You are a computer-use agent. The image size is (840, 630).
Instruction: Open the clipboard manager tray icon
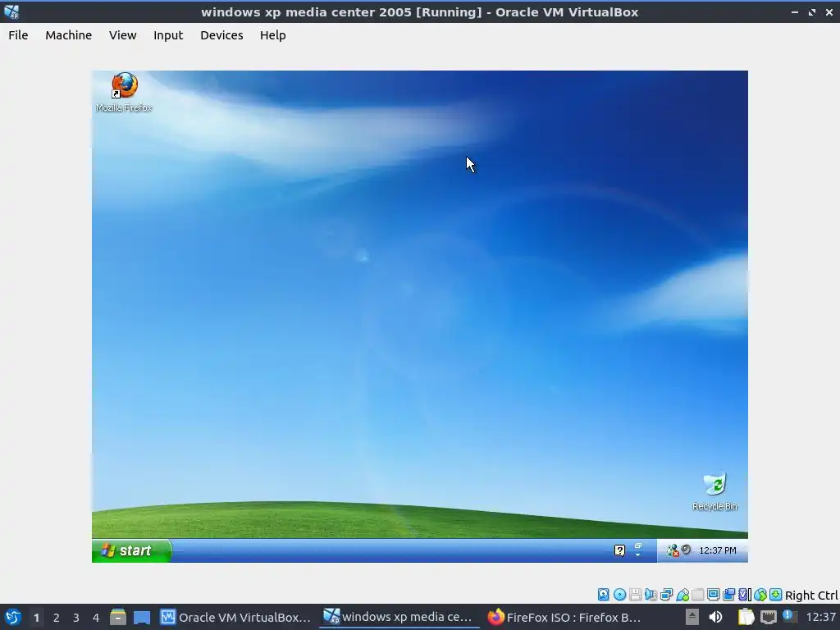[746, 617]
